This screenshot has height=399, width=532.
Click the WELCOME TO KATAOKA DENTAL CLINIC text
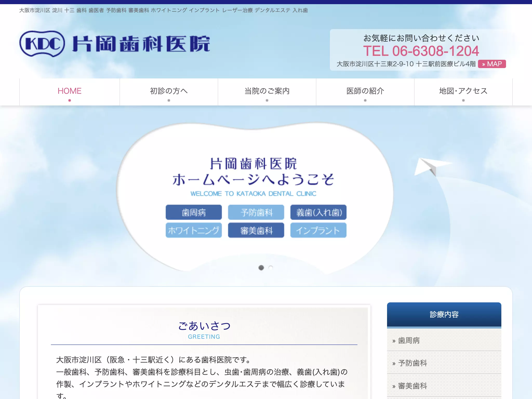pos(253,194)
